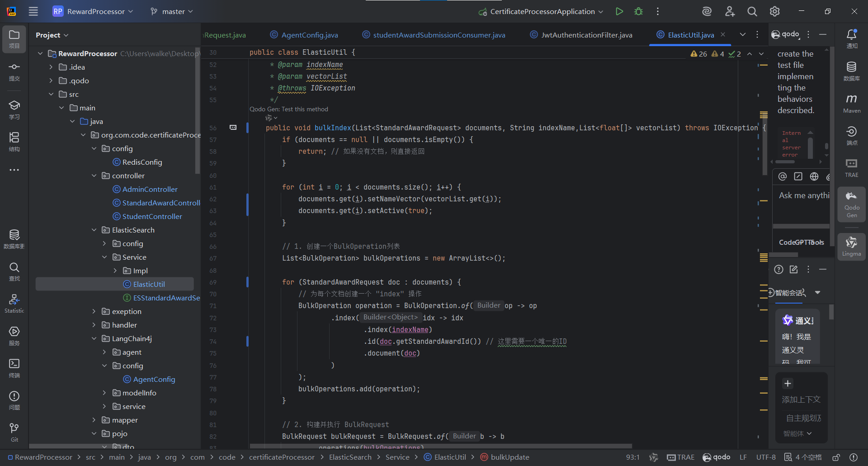Open the Commit tool window
Screen dimensions: 868x466
tap(14, 71)
